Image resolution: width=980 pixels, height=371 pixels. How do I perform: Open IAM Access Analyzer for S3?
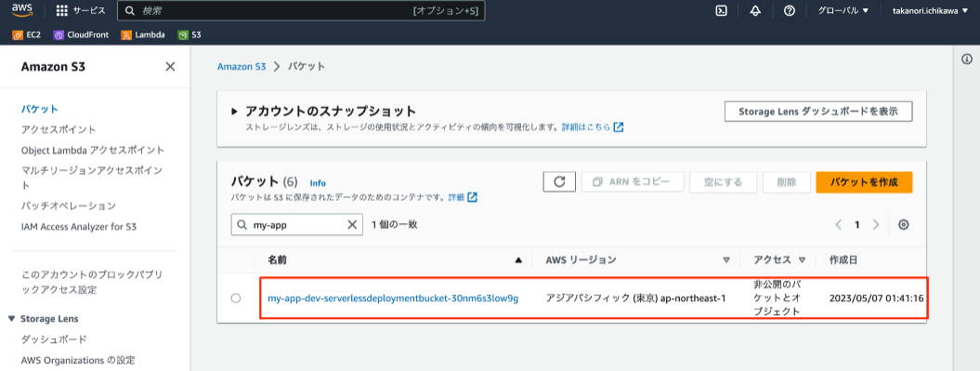(x=79, y=227)
